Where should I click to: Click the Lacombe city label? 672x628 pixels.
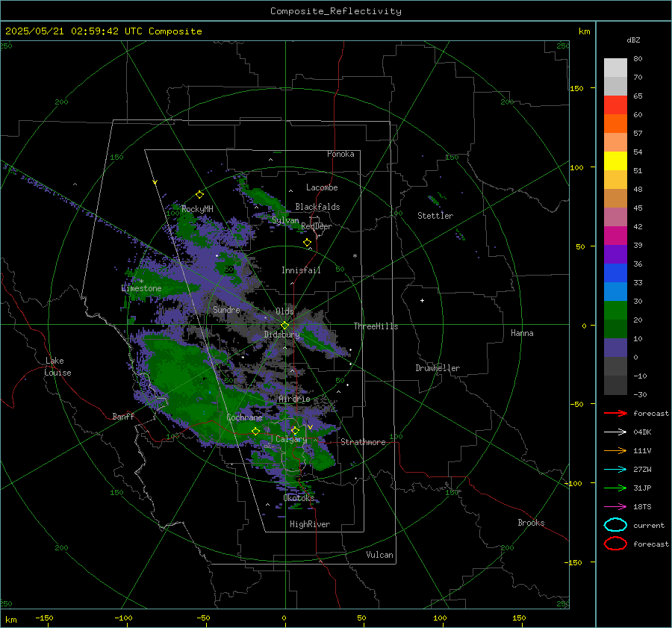click(322, 187)
